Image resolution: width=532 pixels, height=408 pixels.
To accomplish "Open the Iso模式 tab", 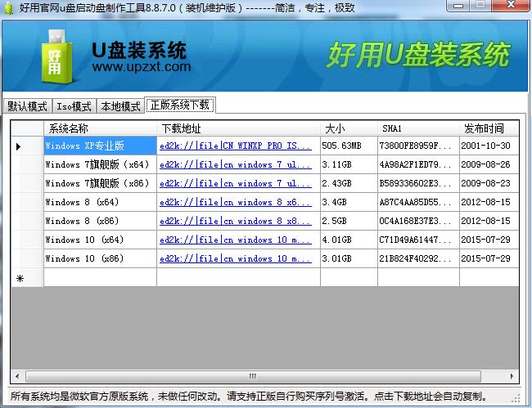I will 74,106.
